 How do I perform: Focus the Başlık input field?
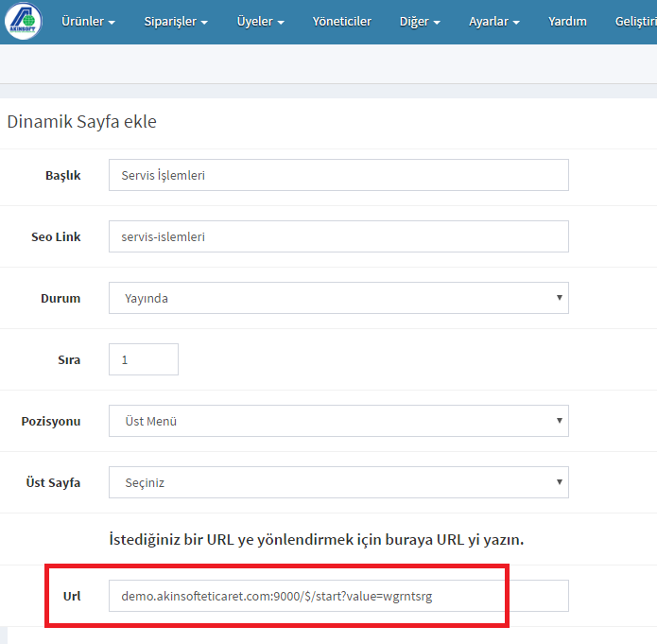tap(338, 175)
